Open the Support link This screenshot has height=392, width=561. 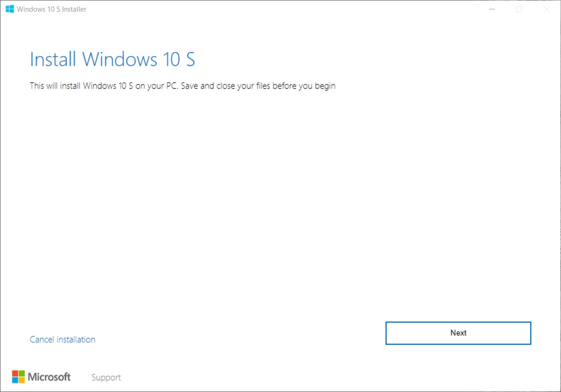point(106,378)
